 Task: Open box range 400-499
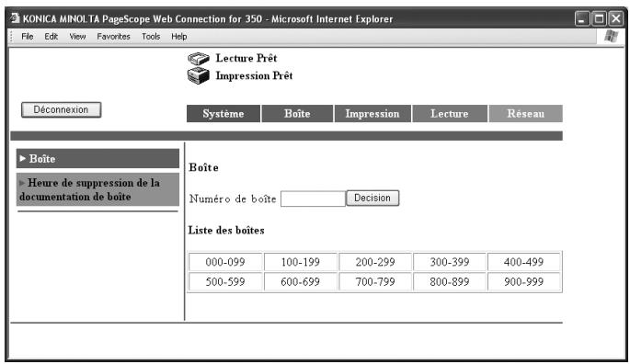(x=524, y=262)
